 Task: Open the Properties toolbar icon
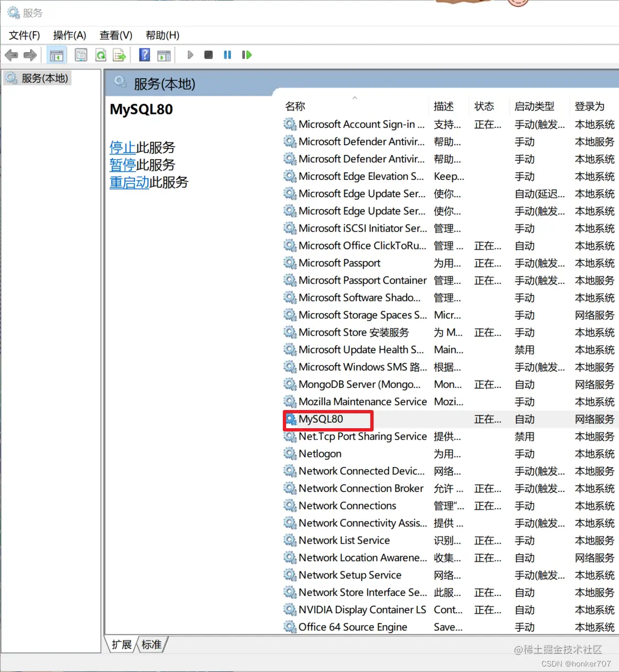click(81, 55)
